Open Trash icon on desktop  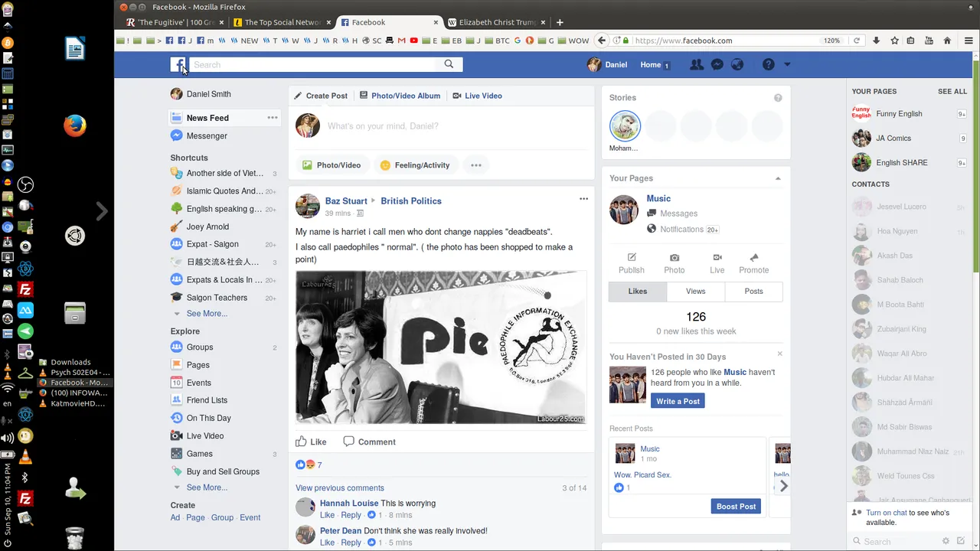coord(74,538)
